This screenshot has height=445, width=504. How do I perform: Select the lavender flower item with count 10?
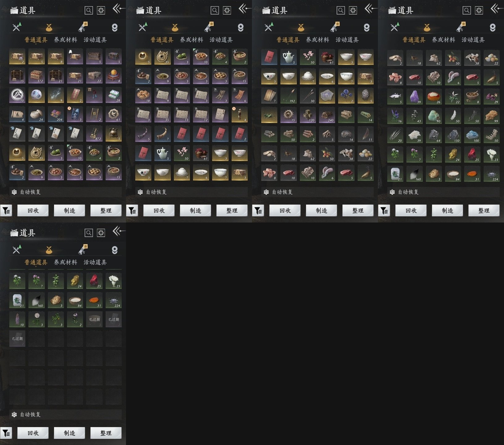click(17, 319)
